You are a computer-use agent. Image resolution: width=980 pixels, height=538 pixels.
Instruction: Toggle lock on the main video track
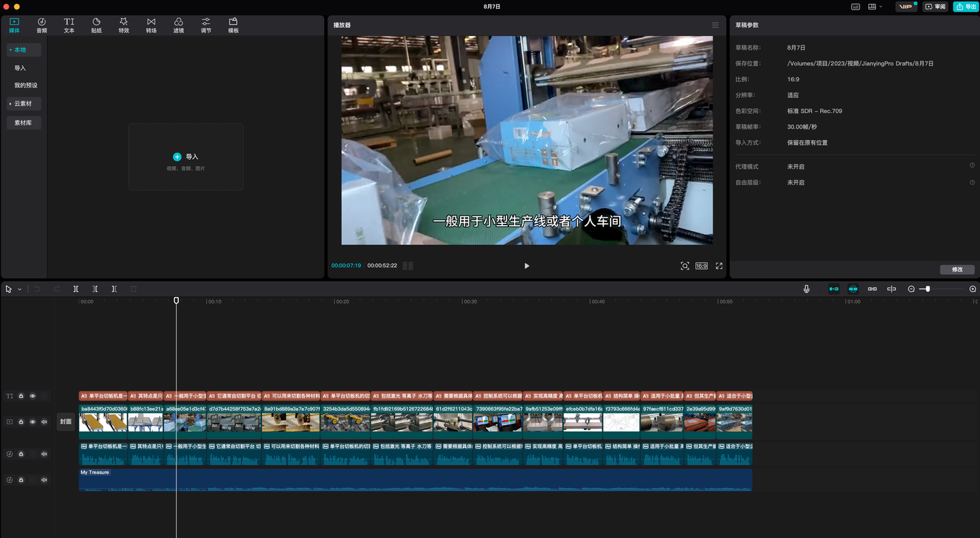21,422
